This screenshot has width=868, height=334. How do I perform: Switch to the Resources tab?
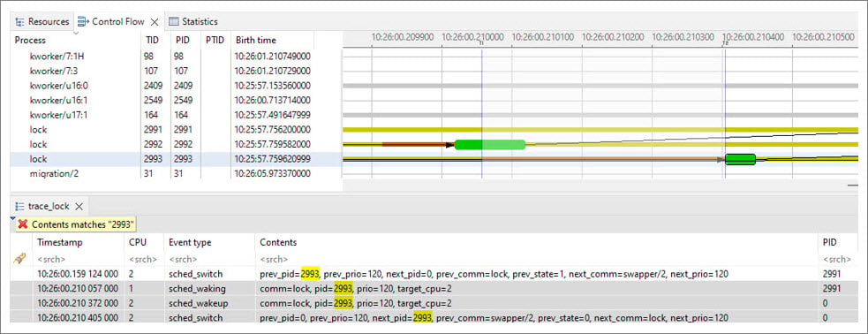[42, 21]
